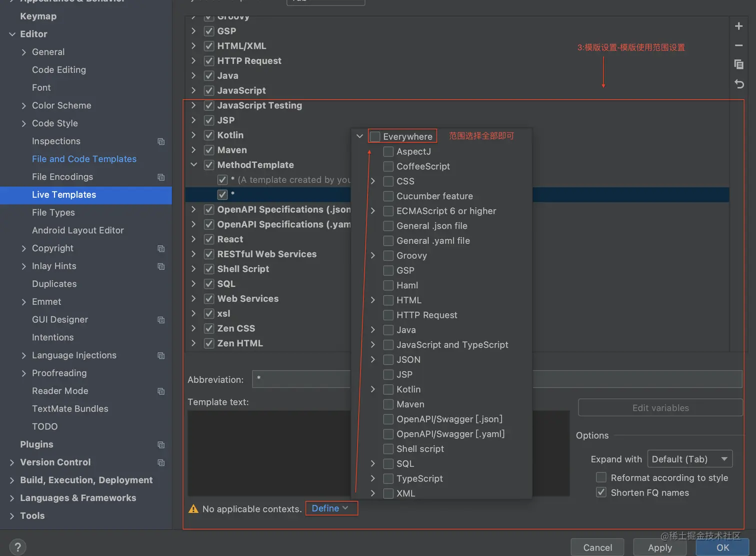Open the TODO settings page
The height and width of the screenshot is (556, 756).
click(x=44, y=426)
